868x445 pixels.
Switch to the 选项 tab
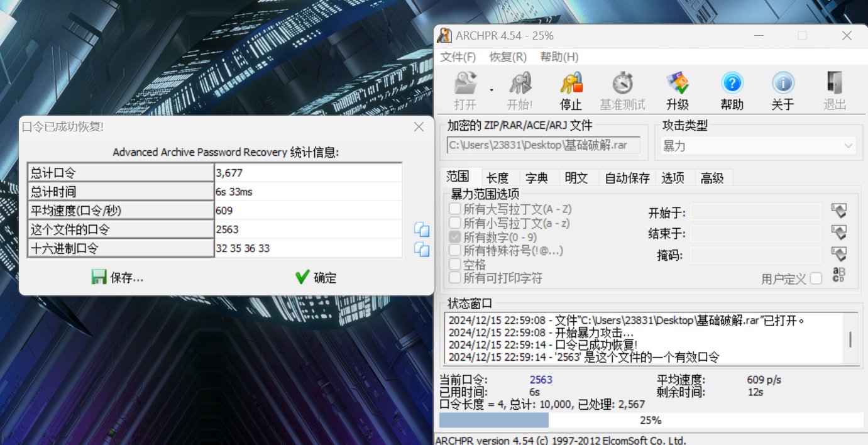click(x=673, y=178)
